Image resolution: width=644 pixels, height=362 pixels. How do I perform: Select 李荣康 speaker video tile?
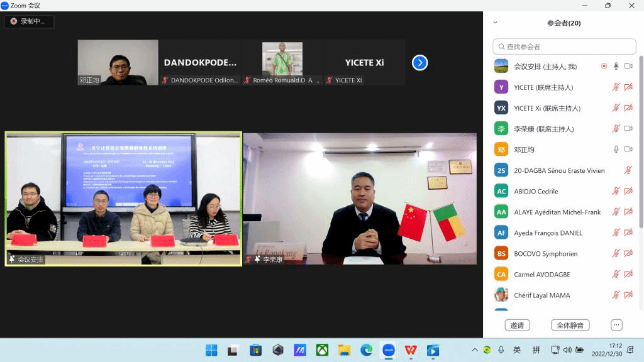click(359, 199)
